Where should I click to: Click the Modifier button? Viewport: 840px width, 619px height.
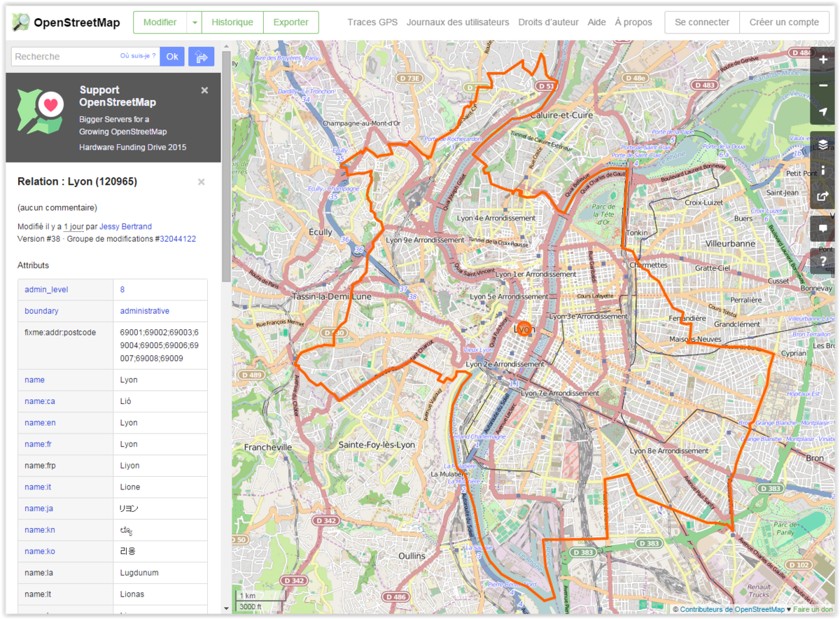point(160,22)
